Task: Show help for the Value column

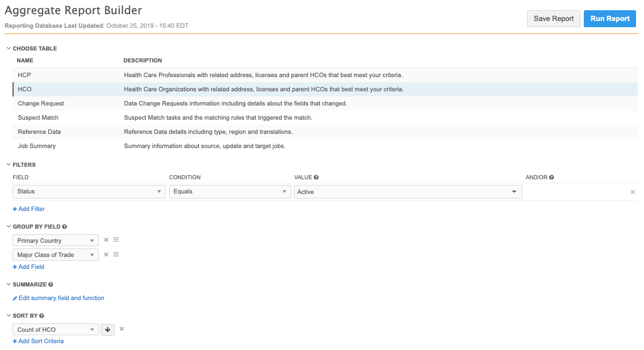Action: (316, 178)
